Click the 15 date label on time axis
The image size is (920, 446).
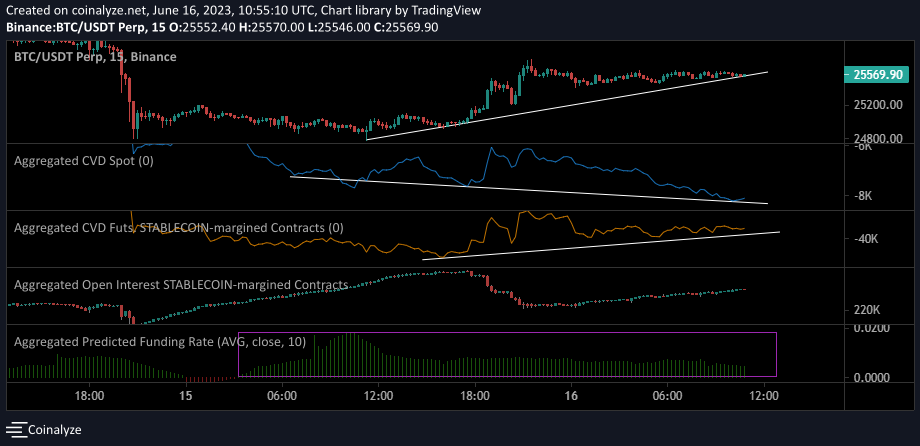click(186, 396)
